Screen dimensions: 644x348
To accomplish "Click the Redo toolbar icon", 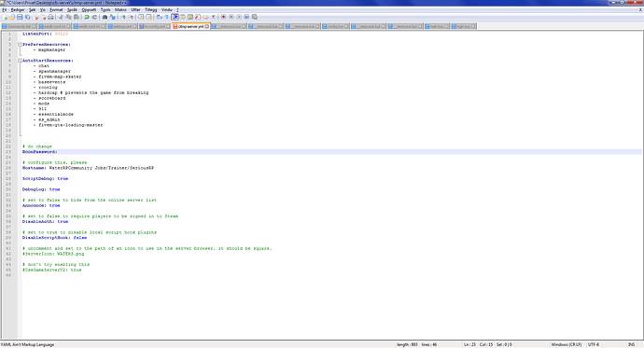I will [x=94, y=17].
